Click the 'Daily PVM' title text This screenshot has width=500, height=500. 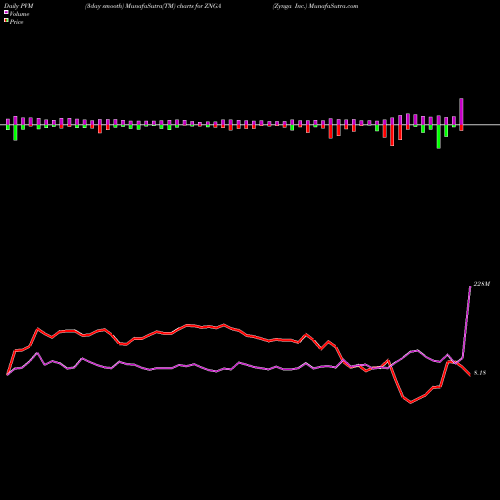pyautogui.click(x=20, y=6)
